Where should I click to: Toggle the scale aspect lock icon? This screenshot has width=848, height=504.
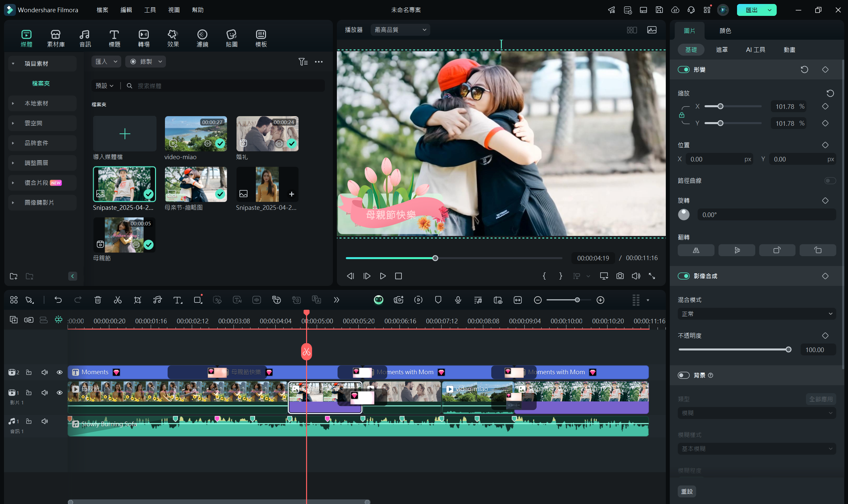[x=681, y=115]
